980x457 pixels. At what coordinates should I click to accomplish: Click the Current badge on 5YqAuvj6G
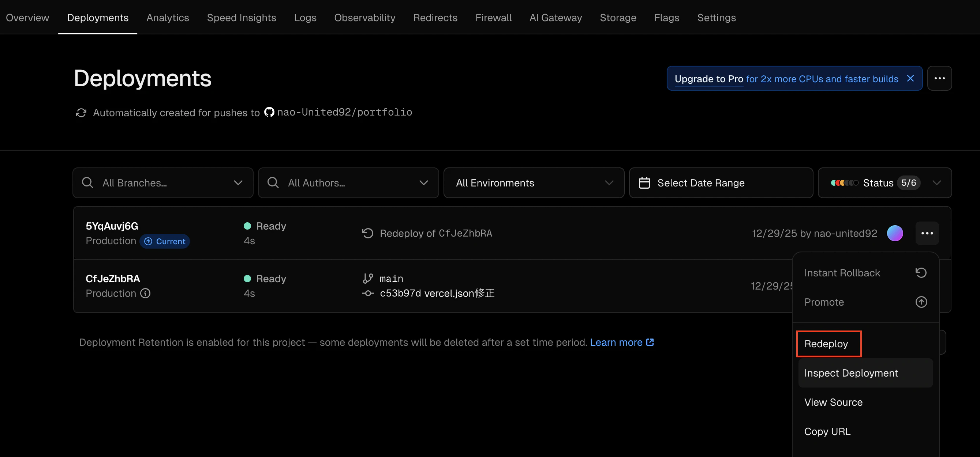pos(165,241)
